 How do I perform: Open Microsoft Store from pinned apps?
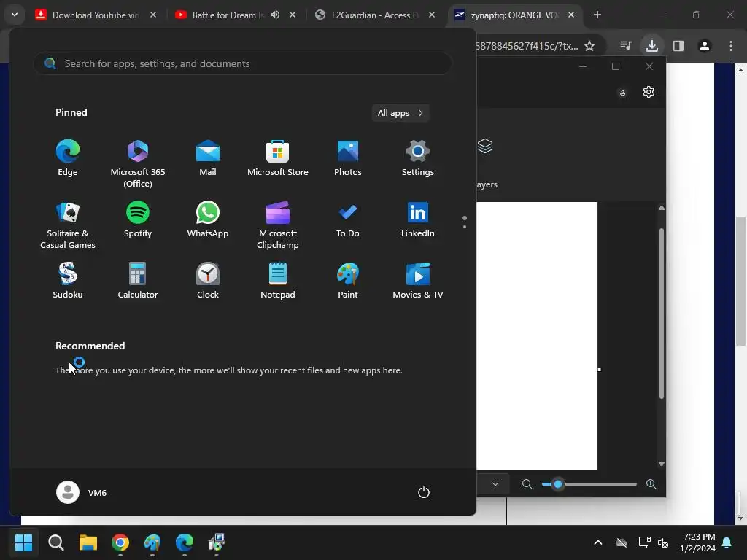point(278,158)
